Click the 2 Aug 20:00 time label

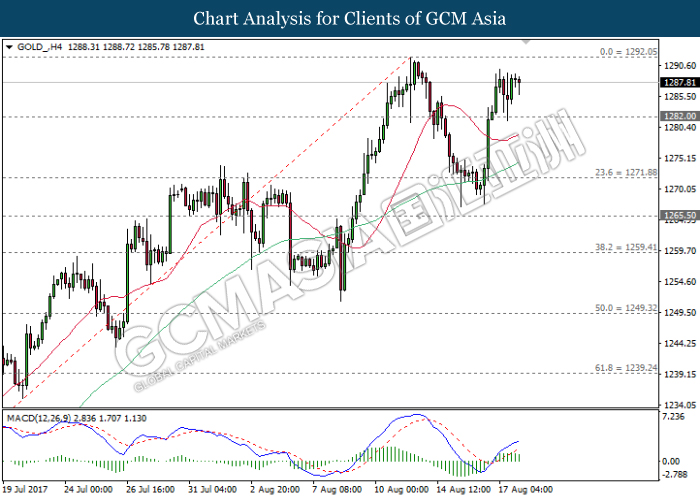tap(275, 489)
